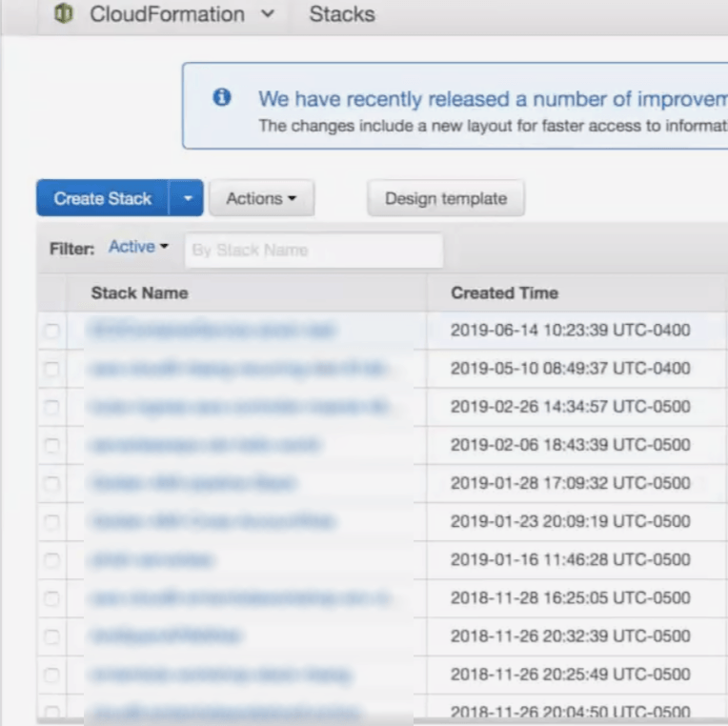
Task: Sort by the Created Time column header
Action: point(504,292)
